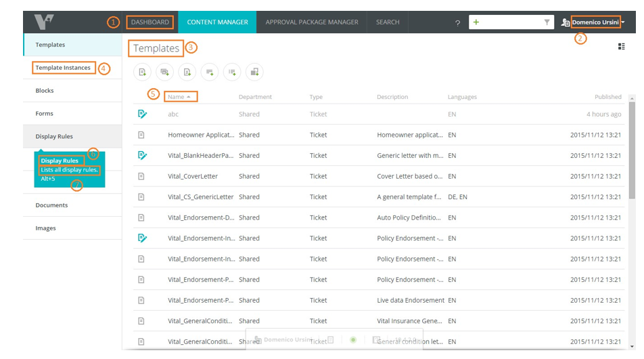Click Live data Endorsement description
Viewport: 644px width, 359px height.
tap(411, 300)
